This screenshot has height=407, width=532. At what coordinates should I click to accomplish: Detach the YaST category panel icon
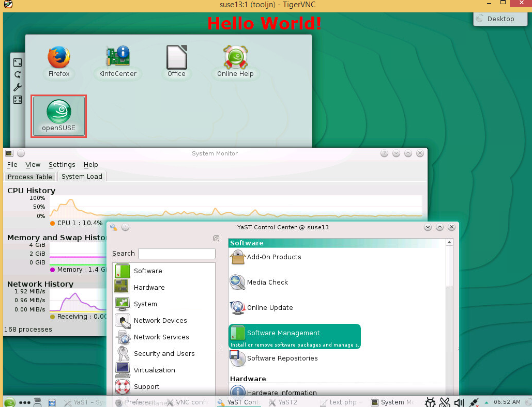tap(216, 238)
